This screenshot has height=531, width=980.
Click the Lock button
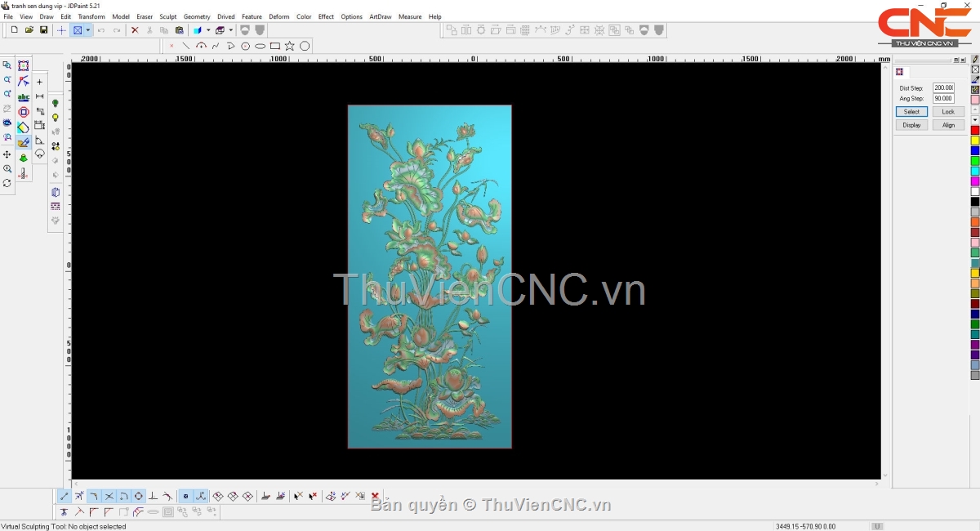coord(948,112)
